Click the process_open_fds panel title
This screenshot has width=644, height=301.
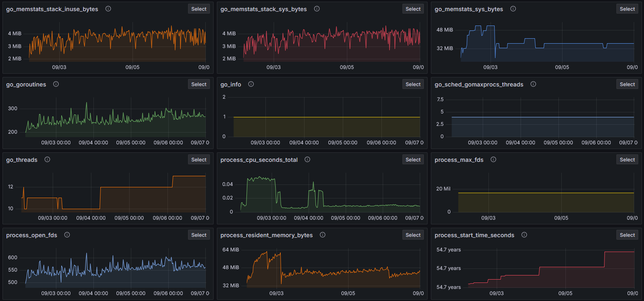(32, 235)
